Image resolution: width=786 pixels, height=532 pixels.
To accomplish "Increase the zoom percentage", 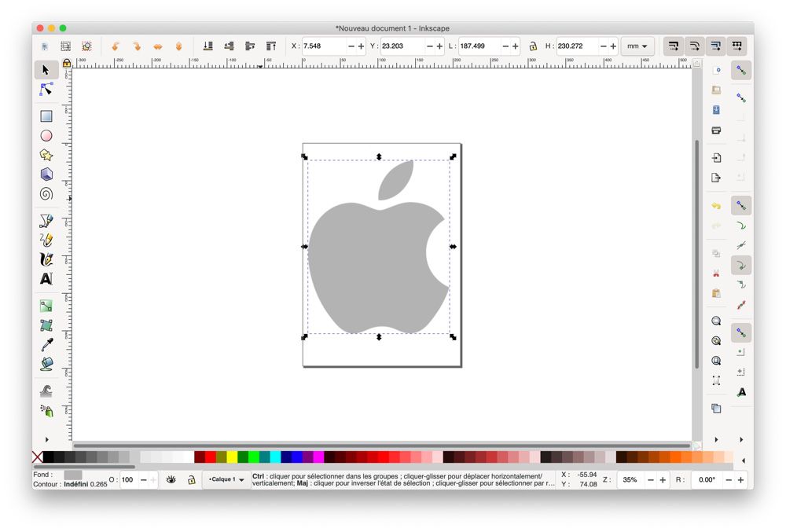I will pos(663,480).
